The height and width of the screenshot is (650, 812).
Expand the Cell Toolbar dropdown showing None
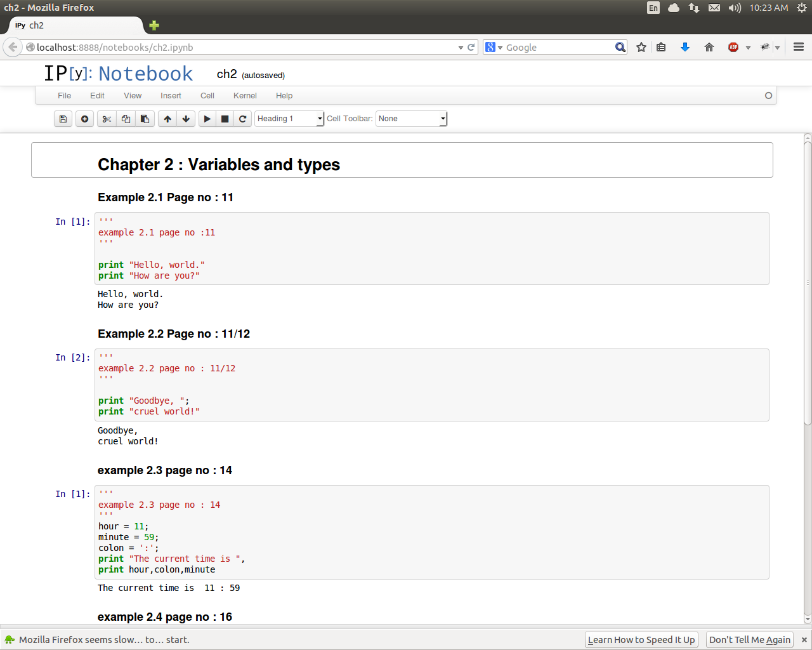[x=412, y=119]
